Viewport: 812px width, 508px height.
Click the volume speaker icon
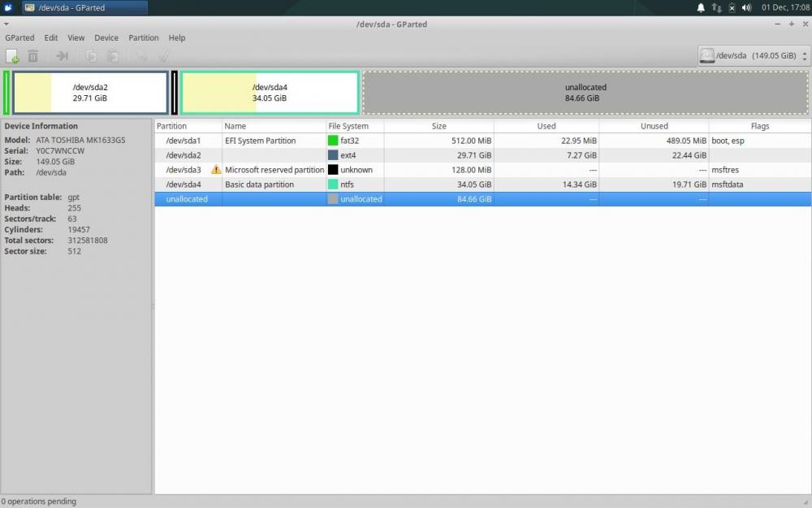tap(746, 7)
